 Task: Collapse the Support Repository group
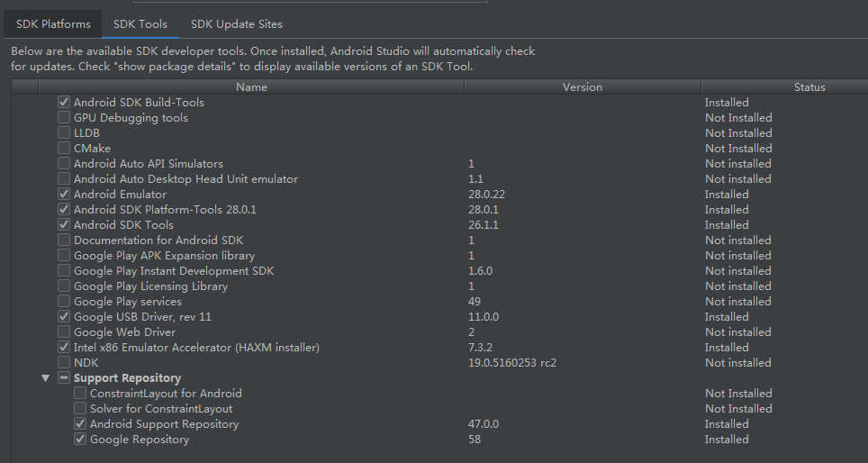coord(46,378)
